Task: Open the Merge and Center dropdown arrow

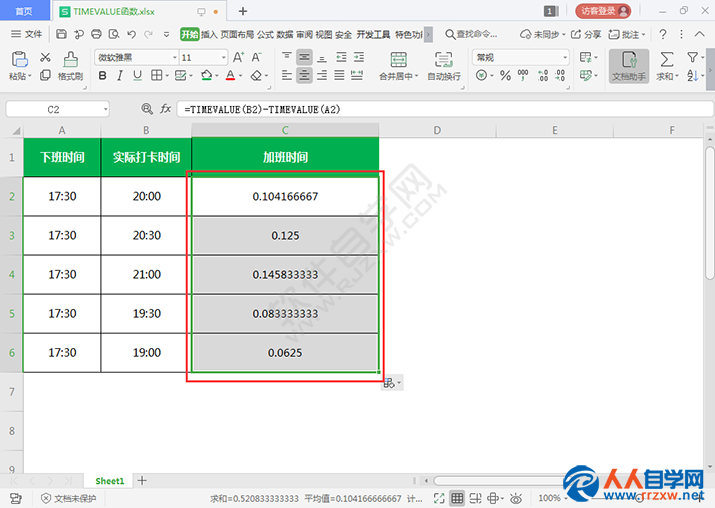Action: pos(416,76)
